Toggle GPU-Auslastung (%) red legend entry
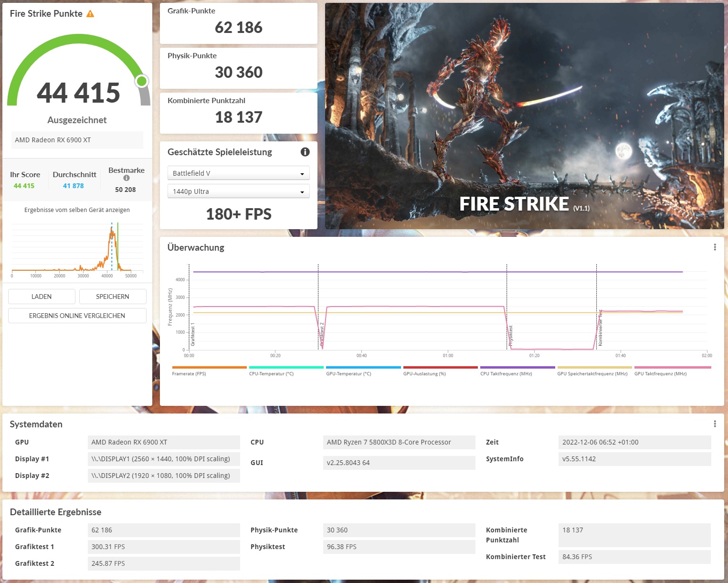The width and height of the screenshot is (728, 583). [x=440, y=371]
